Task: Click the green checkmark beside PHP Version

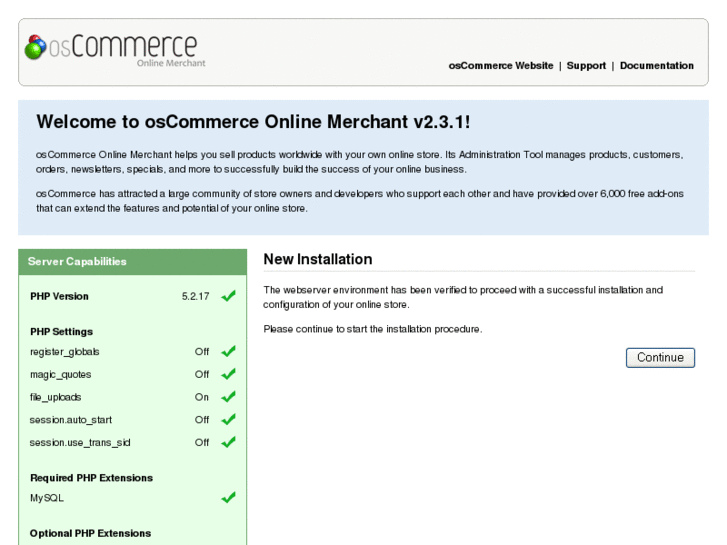Action: click(228, 296)
